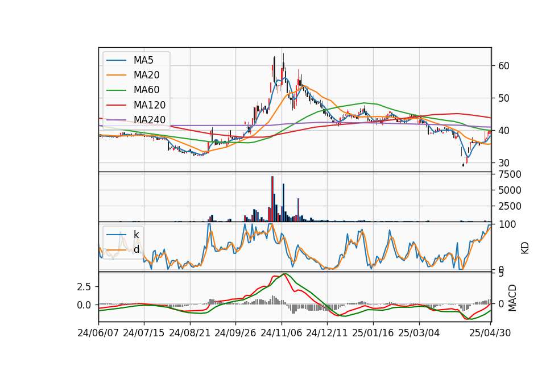The image size is (546, 392).
Task: Click the 25/03/04 date tick label
Action: click(x=419, y=333)
